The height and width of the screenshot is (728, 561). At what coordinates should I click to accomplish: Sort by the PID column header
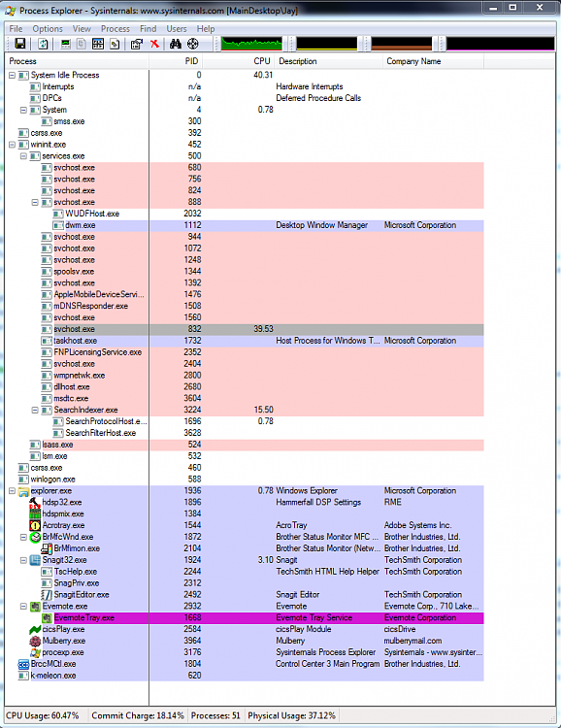[x=176, y=61]
